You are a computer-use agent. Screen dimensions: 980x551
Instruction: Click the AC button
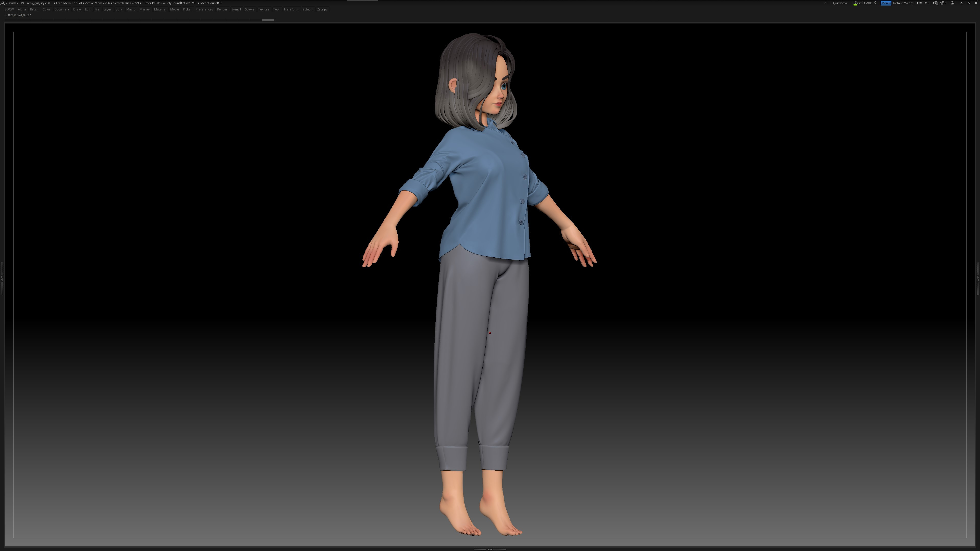826,3
